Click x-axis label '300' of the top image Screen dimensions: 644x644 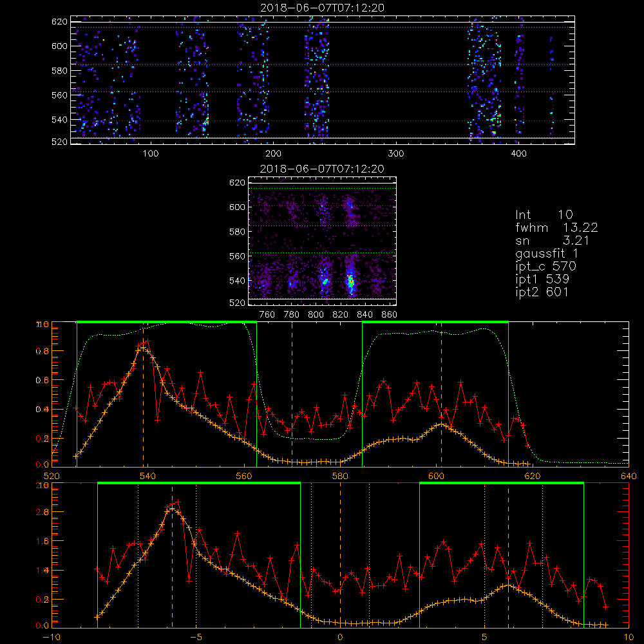click(396, 154)
